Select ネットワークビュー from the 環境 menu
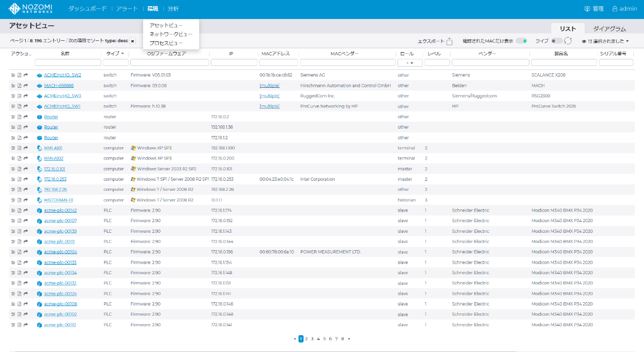644x352 pixels. (x=171, y=34)
